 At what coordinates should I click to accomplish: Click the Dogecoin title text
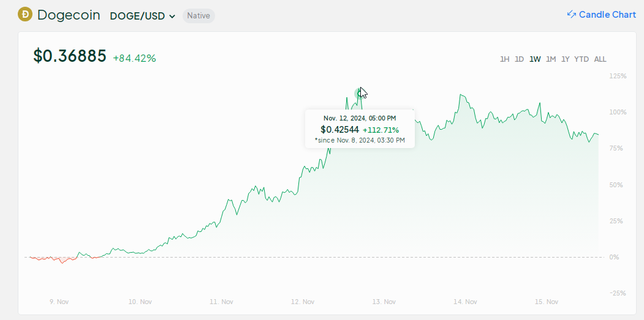69,15
